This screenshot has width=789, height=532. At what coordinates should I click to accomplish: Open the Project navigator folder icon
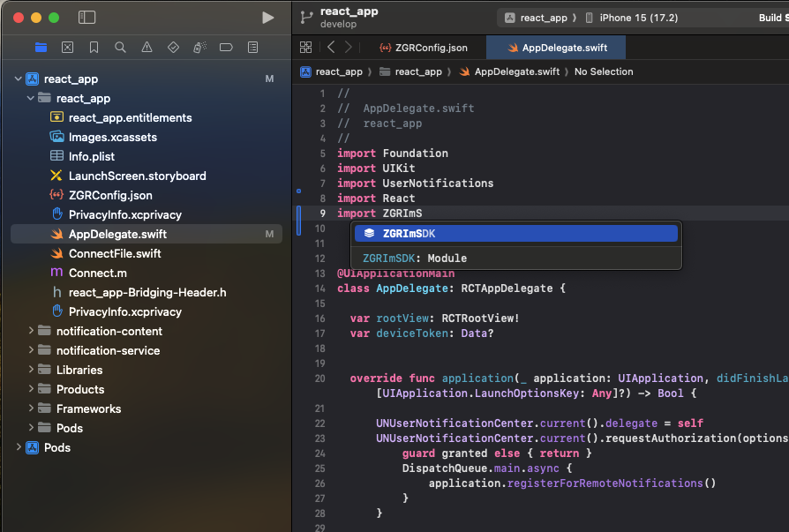coord(41,48)
